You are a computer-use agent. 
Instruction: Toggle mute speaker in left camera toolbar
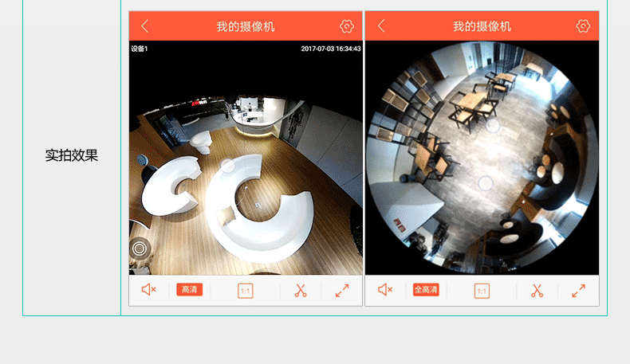click(x=148, y=290)
